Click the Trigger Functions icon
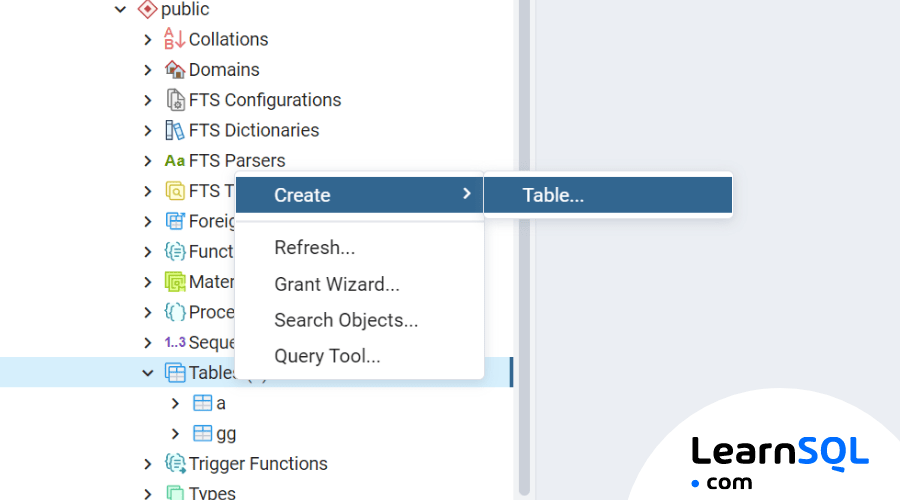900x500 pixels. (175, 463)
